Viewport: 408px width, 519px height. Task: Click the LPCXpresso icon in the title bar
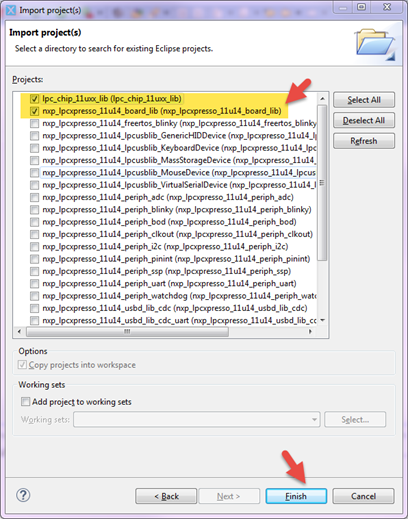[x=11, y=10]
